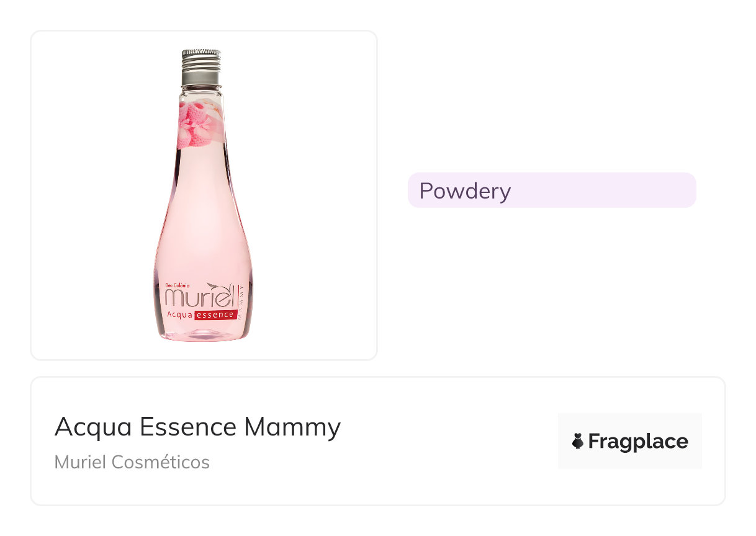The width and height of the screenshot is (756, 536).
Task: Click the Fragplace flower logo icon
Action: [578, 442]
